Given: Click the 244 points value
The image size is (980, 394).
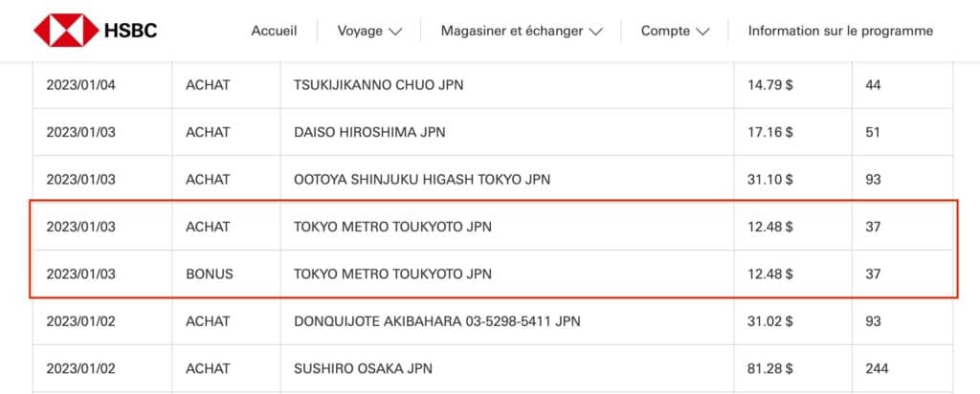Looking at the screenshot, I should click(876, 368).
